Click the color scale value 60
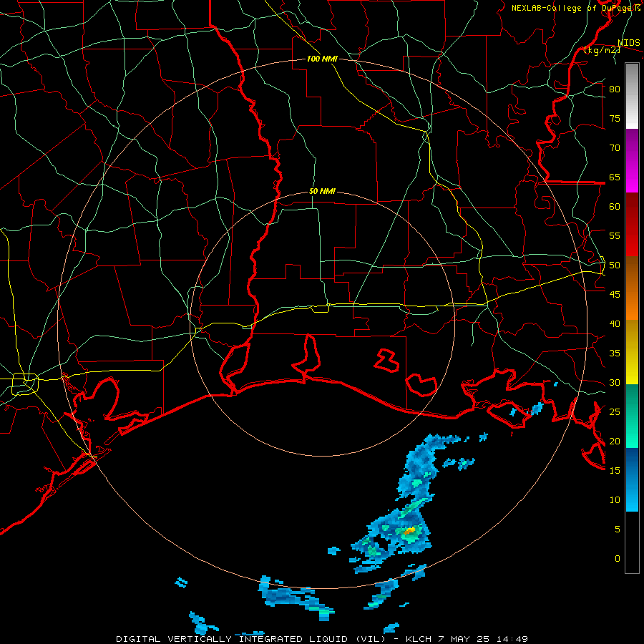Image resolution: width=644 pixels, height=644 pixels. (x=615, y=207)
